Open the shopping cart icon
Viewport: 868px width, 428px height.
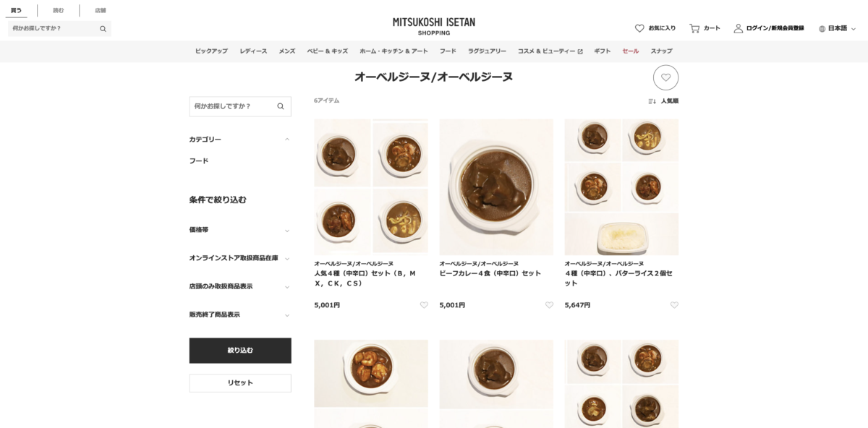(x=694, y=28)
